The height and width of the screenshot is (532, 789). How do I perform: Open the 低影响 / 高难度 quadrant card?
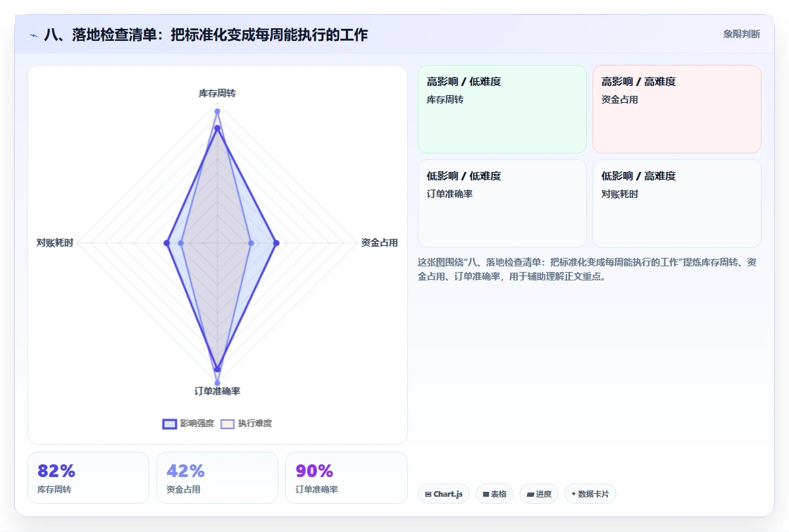(x=677, y=204)
